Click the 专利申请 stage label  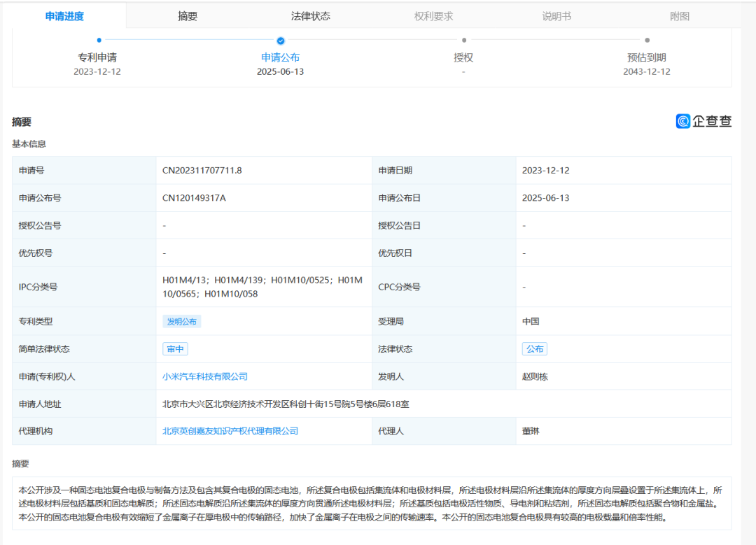click(x=97, y=57)
